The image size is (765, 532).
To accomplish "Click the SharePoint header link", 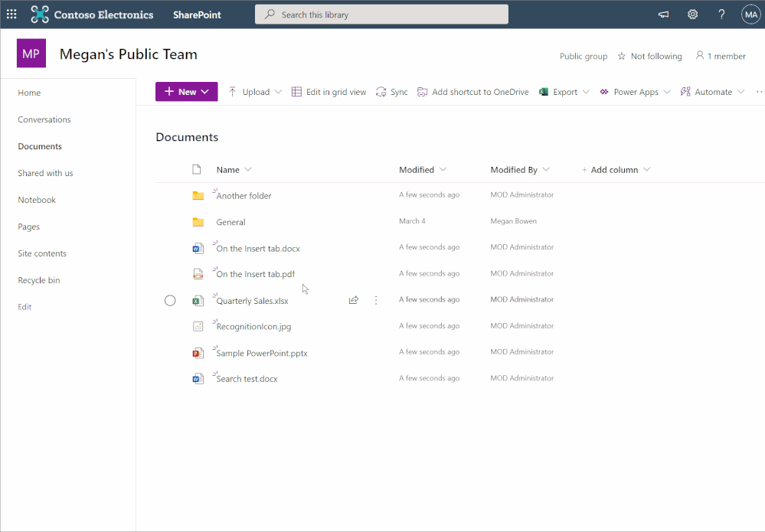I will [197, 15].
